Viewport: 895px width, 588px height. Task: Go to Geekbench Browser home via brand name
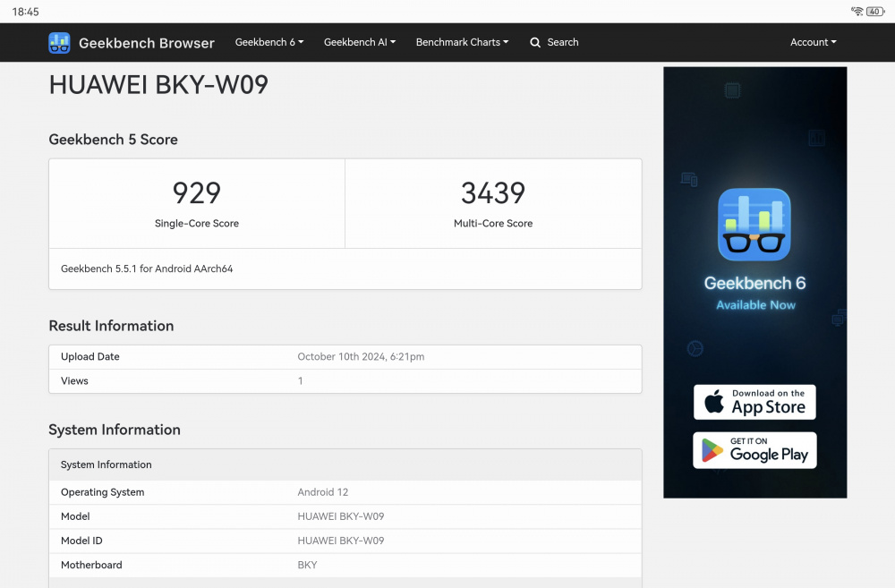(147, 43)
